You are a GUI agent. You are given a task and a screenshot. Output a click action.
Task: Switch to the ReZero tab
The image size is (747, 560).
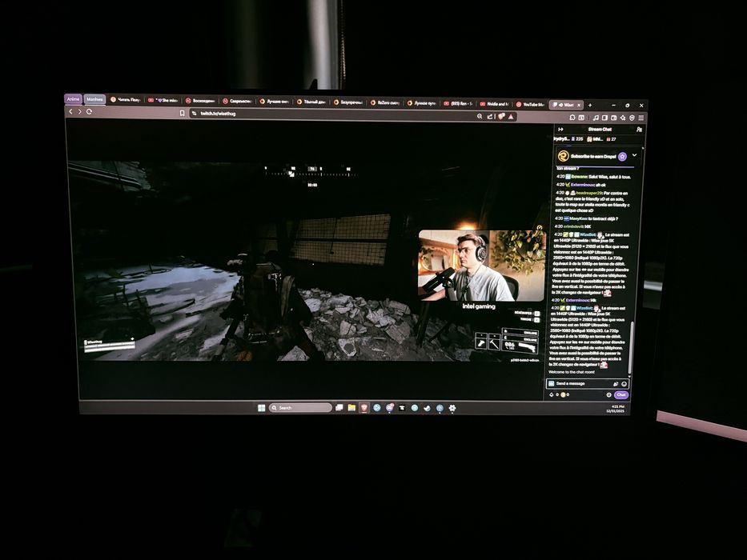pos(385,102)
